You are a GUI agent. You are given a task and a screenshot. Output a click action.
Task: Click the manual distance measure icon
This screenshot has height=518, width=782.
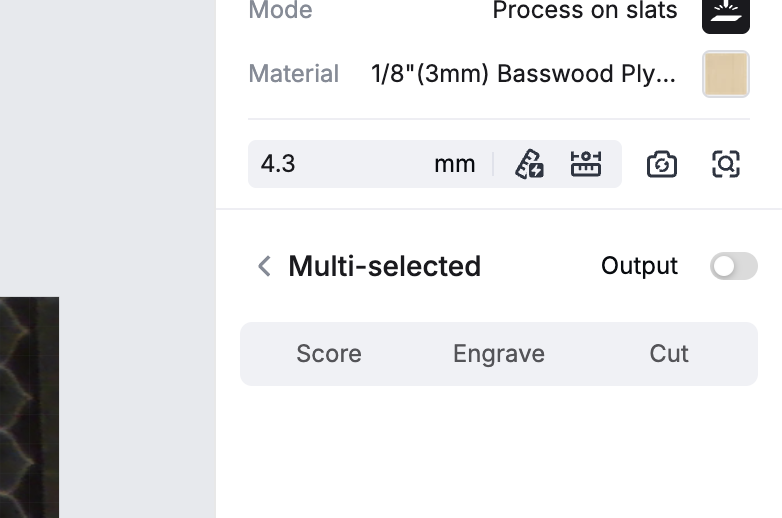[x=586, y=164]
